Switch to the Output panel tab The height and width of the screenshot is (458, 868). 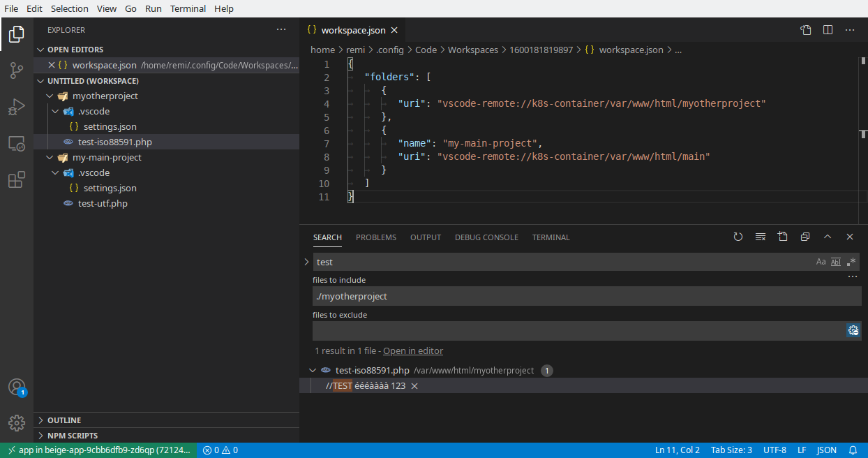click(426, 237)
